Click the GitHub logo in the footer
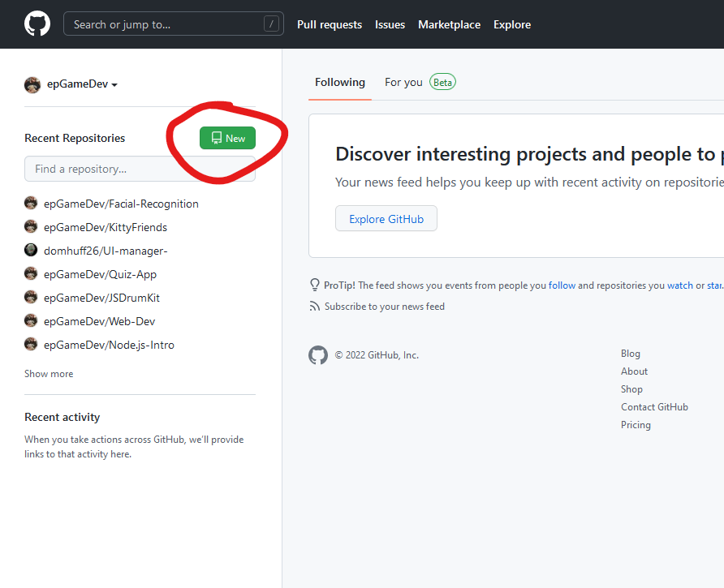724x588 pixels. (x=318, y=354)
